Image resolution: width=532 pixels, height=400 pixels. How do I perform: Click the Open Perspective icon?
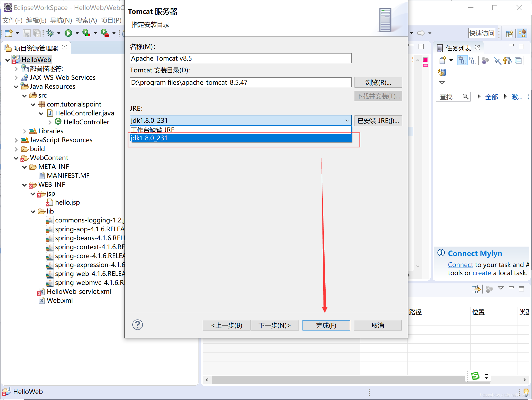pyautogui.click(x=509, y=33)
